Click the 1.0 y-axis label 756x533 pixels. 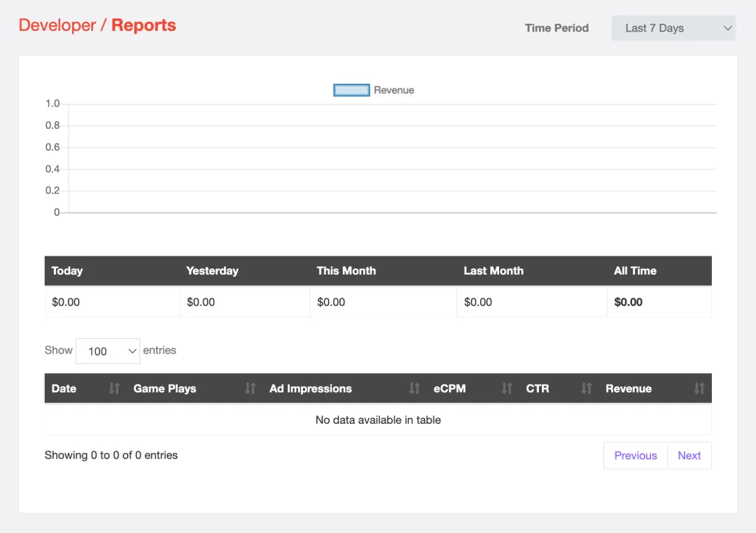(52, 104)
